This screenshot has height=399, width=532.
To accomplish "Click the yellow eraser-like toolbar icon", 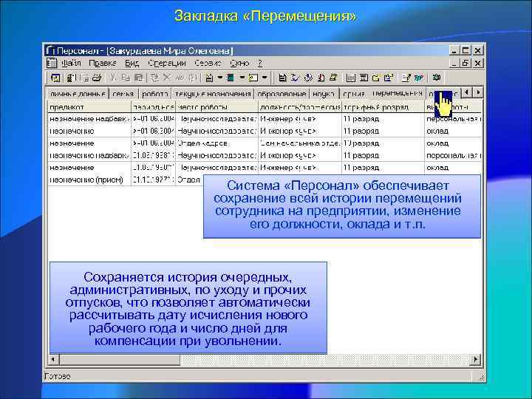I will click(333, 78).
